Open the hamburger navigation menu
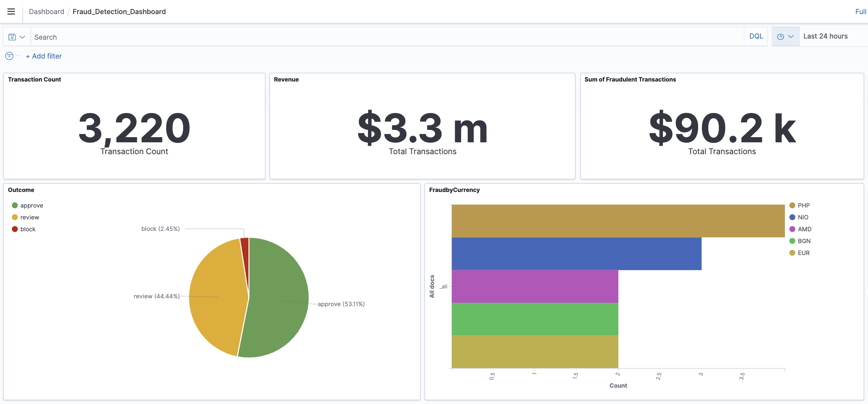 pyautogui.click(x=11, y=11)
